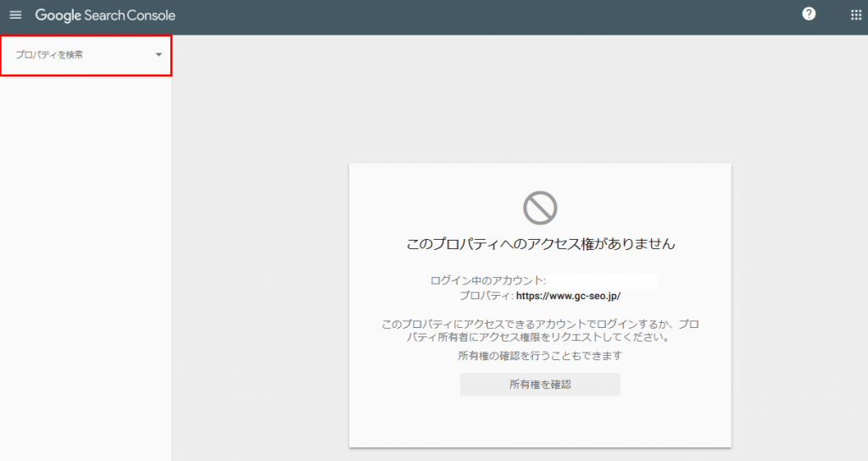Click the 所有権を確認 button

540,384
